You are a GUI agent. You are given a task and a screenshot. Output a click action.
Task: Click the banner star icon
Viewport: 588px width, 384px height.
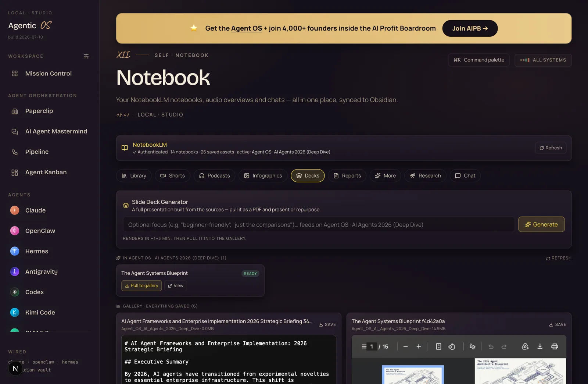coord(194,28)
